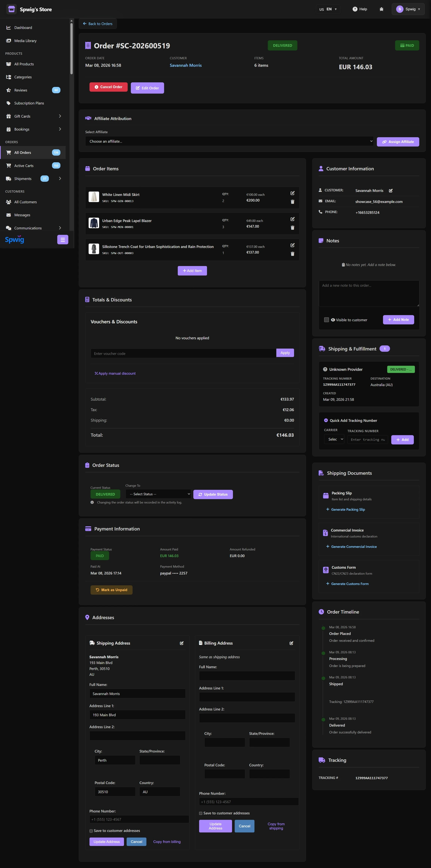Toggle the theme icon in the header
Image resolution: width=431 pixels, height=868 pixels.
click(381, 9)
